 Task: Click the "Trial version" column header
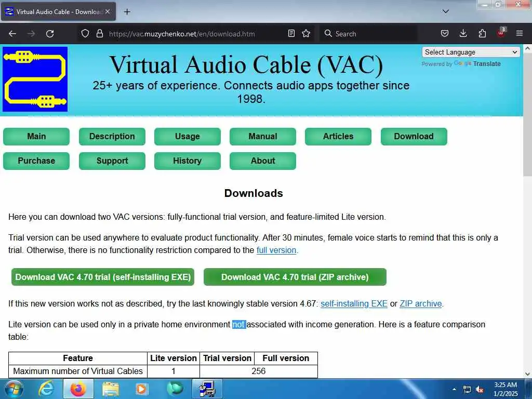coord(227,358)
